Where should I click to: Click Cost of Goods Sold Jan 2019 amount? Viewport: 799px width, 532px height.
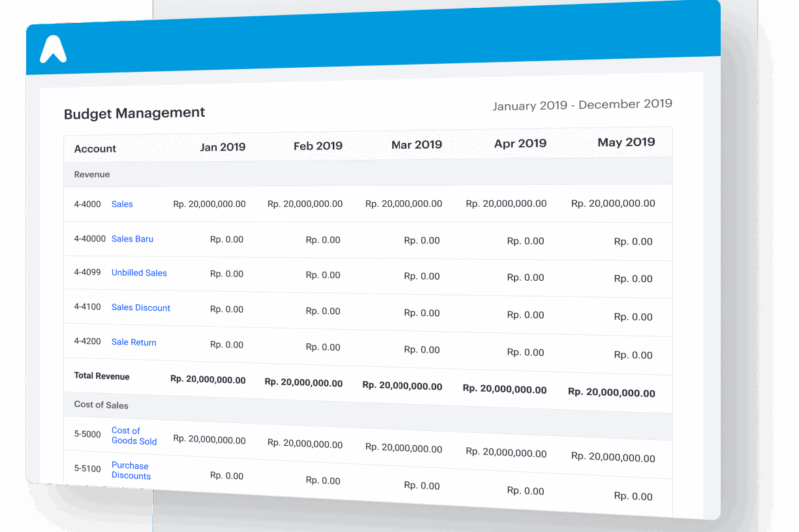click(x=209, y=440)
